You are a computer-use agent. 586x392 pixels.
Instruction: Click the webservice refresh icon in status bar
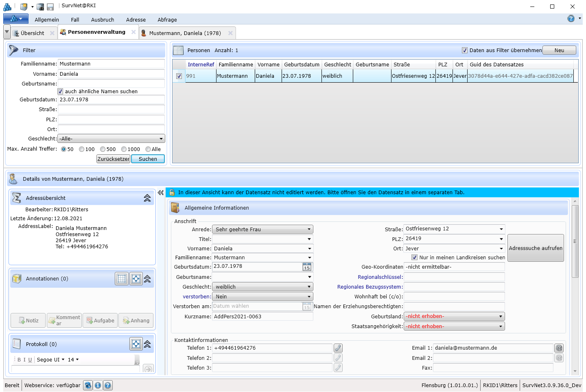pos(88,385)
